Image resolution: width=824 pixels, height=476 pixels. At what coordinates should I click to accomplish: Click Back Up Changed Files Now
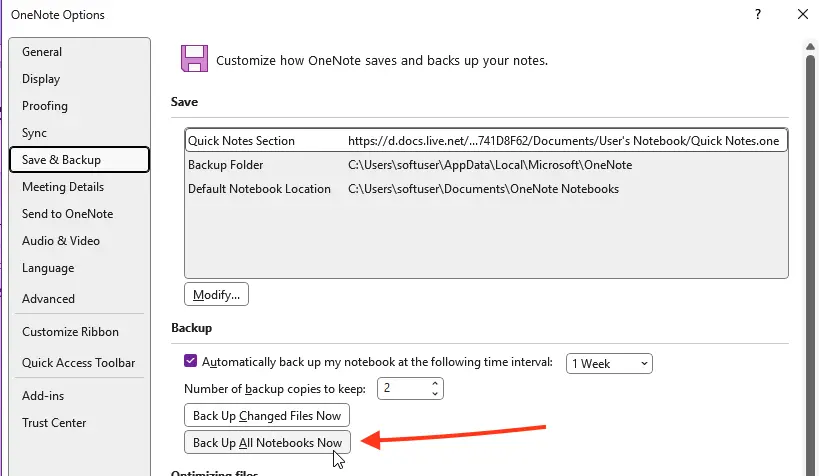pos(267,416)
